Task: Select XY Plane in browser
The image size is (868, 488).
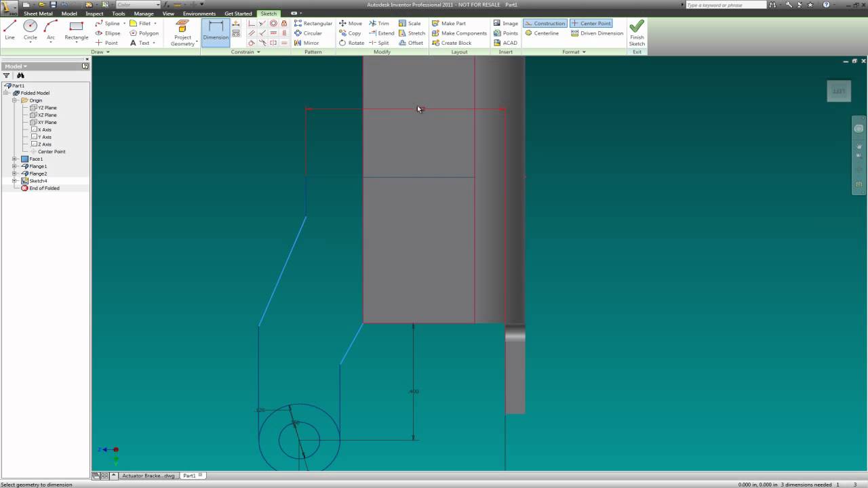Action: (x=43, y=123)
